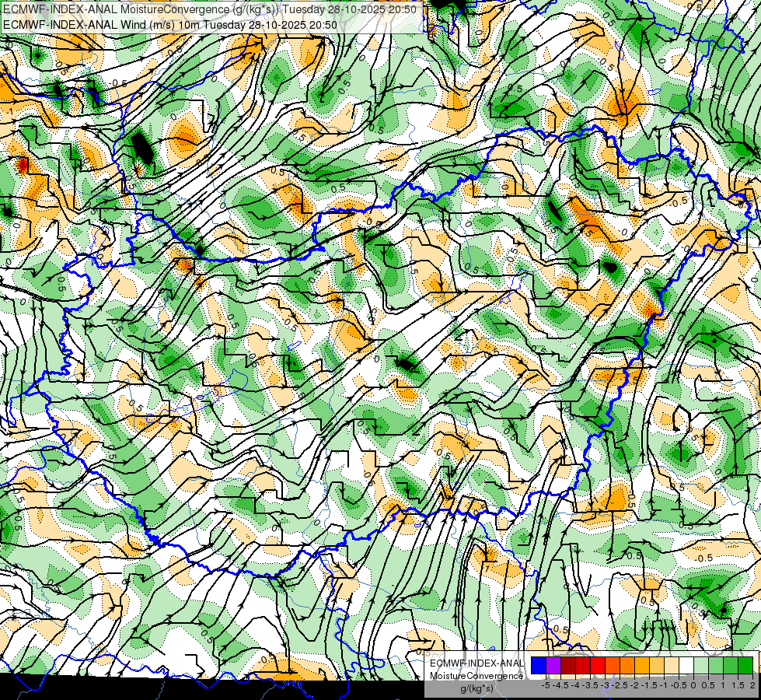Image resolution: width=761 pixels, height=700 pixels.
Task: Click the amber swatch between -2 and -1.5
Action: 642,666
